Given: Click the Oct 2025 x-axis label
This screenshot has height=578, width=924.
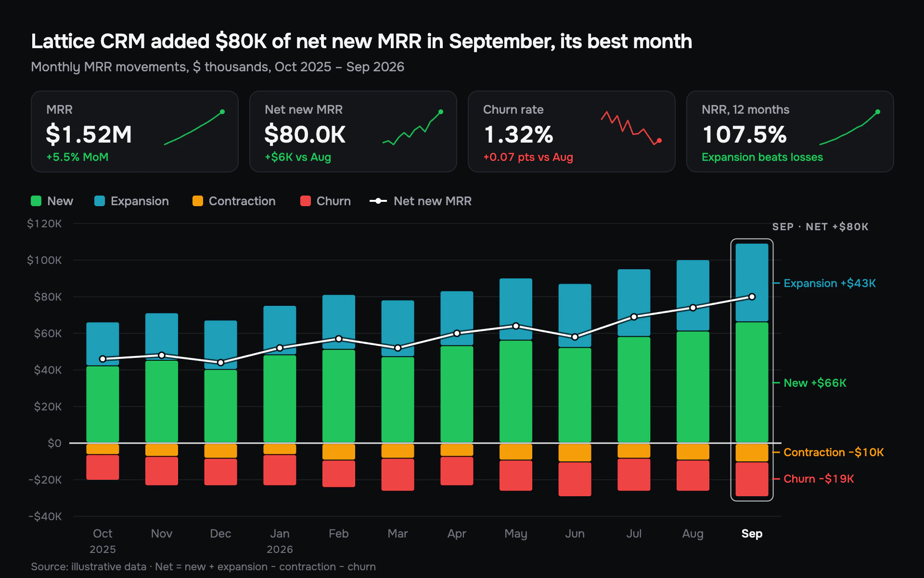Looking at the screenshot, I should click(103, 541).
